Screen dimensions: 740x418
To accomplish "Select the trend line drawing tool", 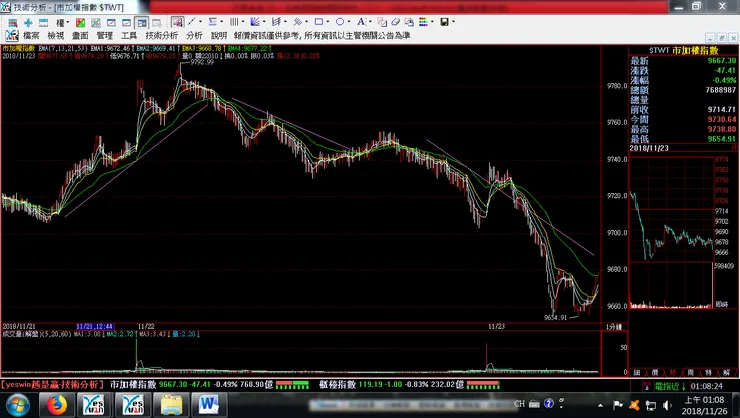I will 192,22.
